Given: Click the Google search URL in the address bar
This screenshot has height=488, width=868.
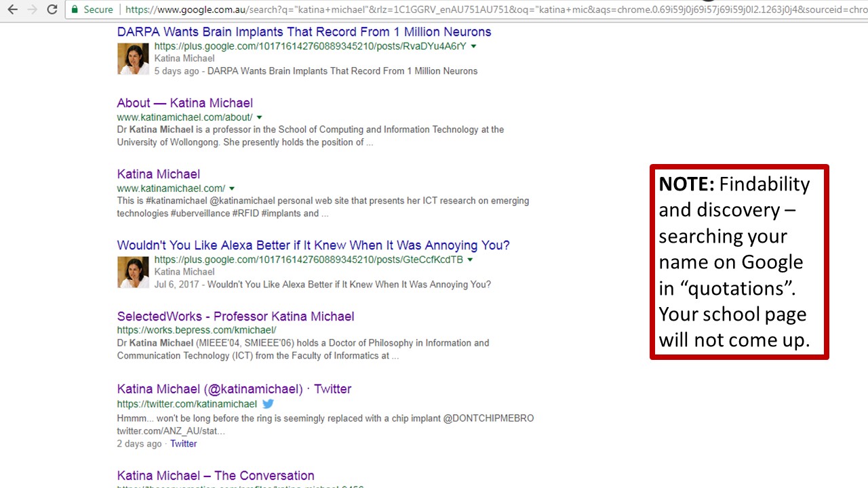Looking at the screenshot, I should 495,9.
